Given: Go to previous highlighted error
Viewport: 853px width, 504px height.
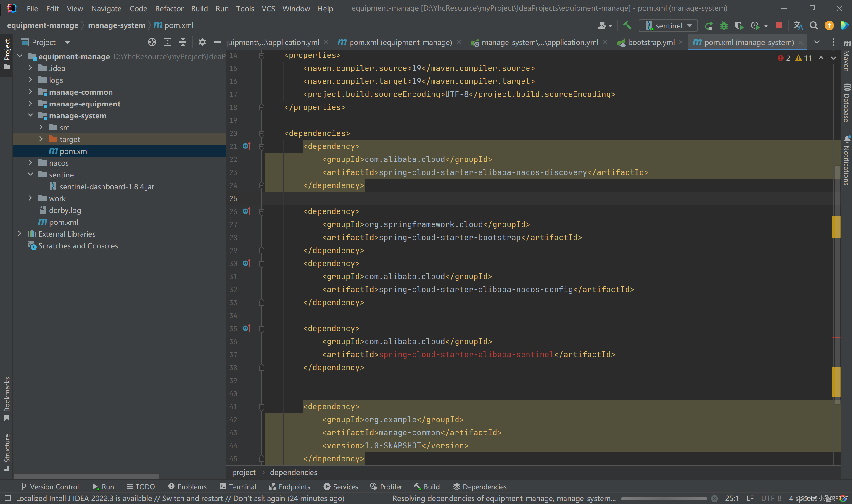Looking at the screenshot, I should [821, 58].
